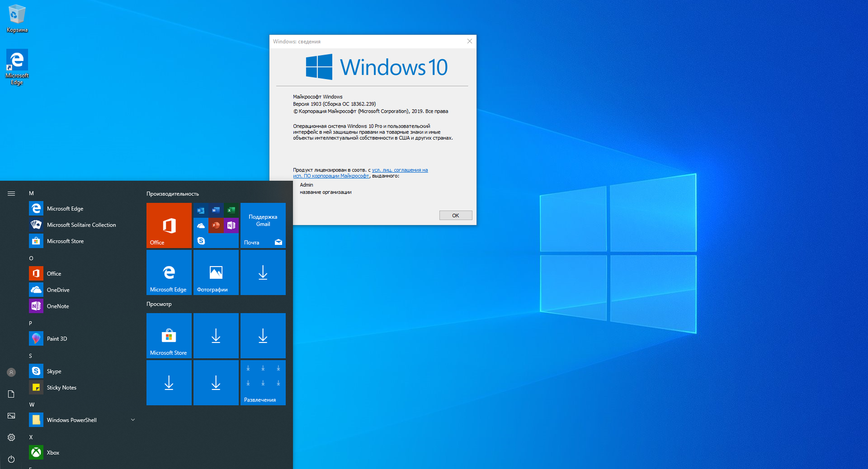The image size is (868, 469).
Task: Open the license agreement link
Action: coord(360,173)
